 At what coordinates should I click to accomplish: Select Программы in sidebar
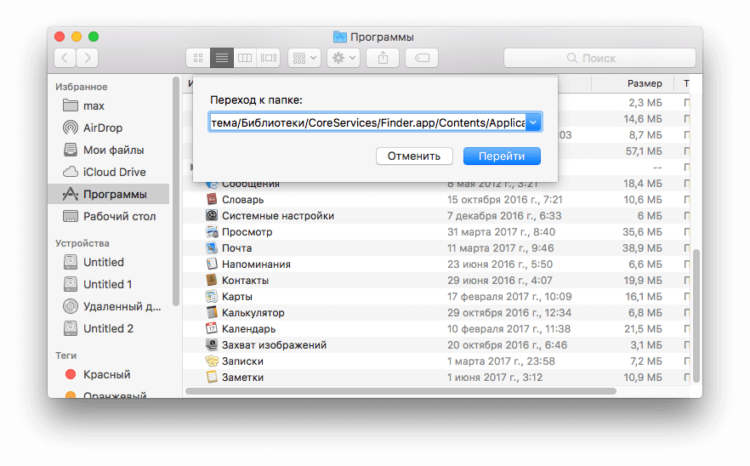click(109, 194)
